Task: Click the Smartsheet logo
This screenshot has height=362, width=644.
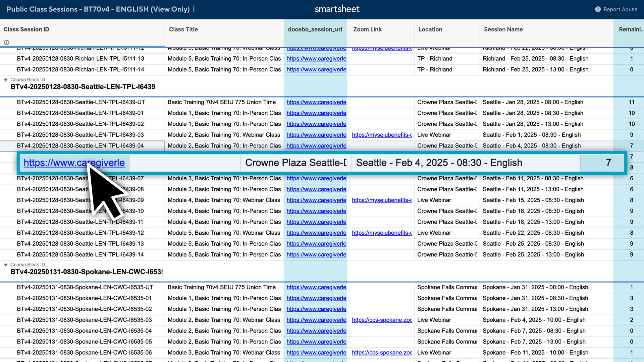Action: 337,9
